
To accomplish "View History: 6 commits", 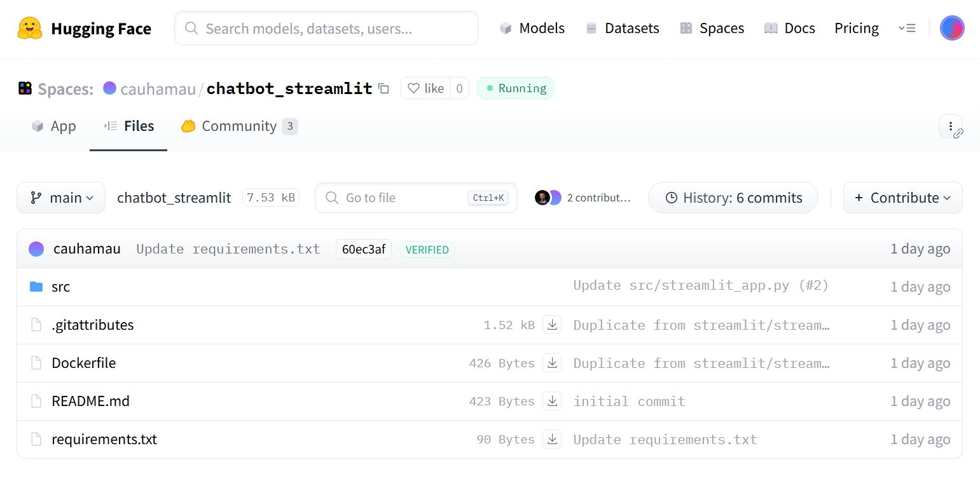I will click(x=733, y=198).
